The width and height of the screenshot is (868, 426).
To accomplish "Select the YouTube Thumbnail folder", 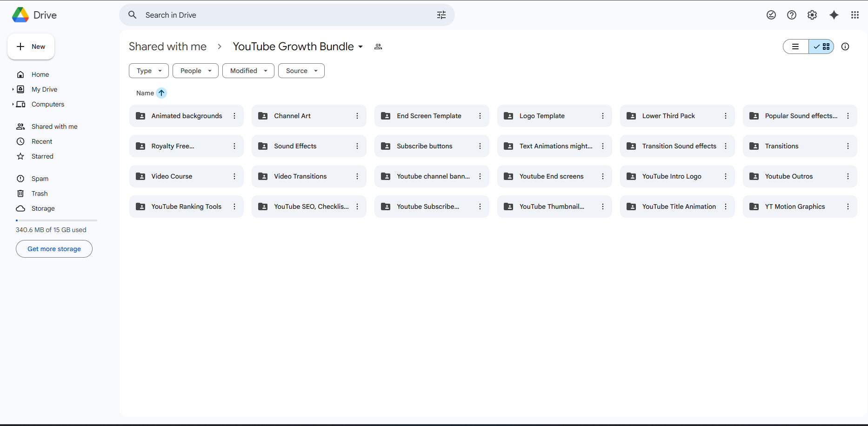I will point(554,206).
